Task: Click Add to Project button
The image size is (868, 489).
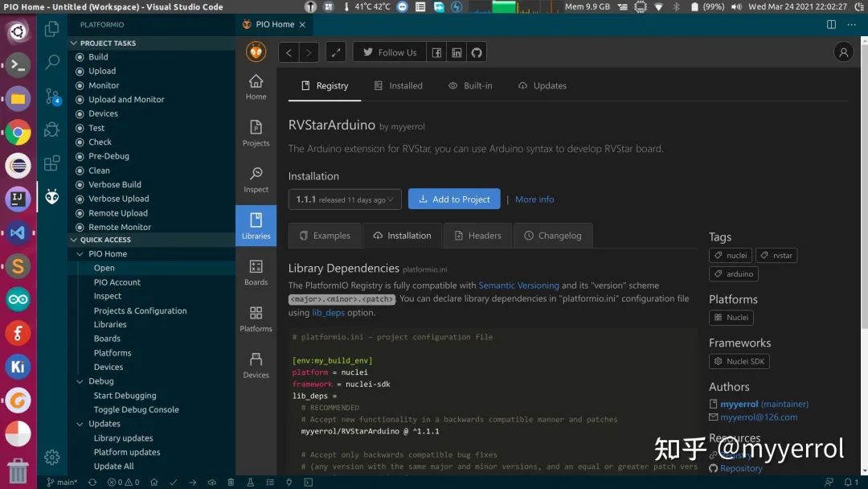Action: click(454, 199)
